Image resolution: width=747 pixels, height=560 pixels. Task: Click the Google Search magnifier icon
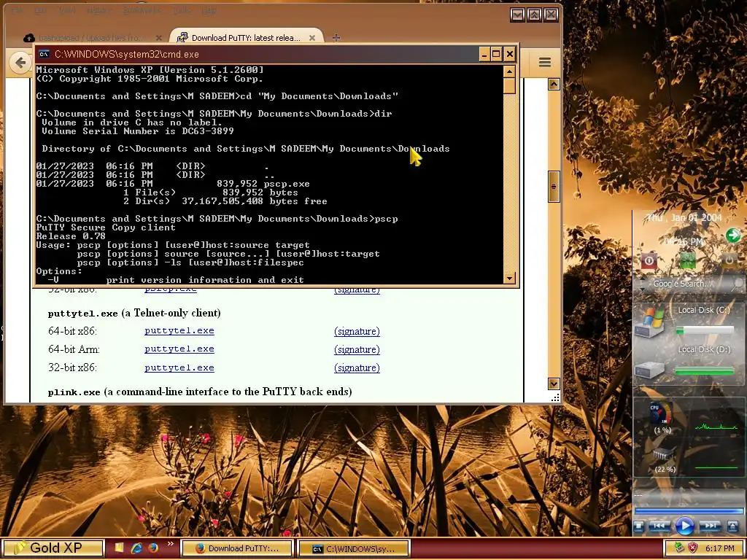(x=737, y=284)
